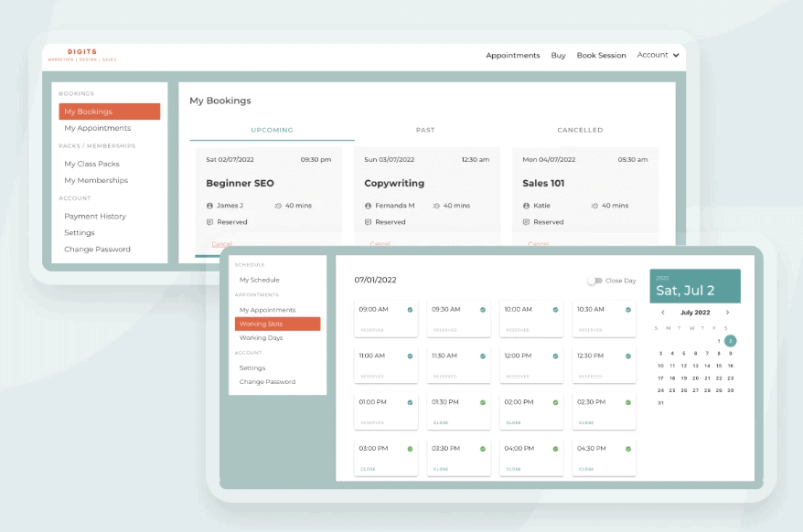Click the Reserved status icon under Beginner SEO
This screenshot has height=532, width=803.
[x=209, y=222]
